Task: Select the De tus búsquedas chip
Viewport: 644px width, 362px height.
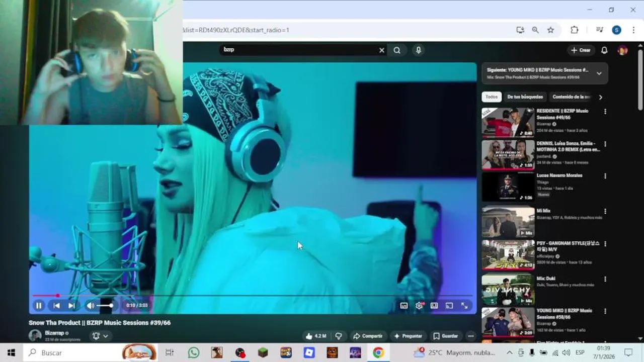Action: coord(525,97)
